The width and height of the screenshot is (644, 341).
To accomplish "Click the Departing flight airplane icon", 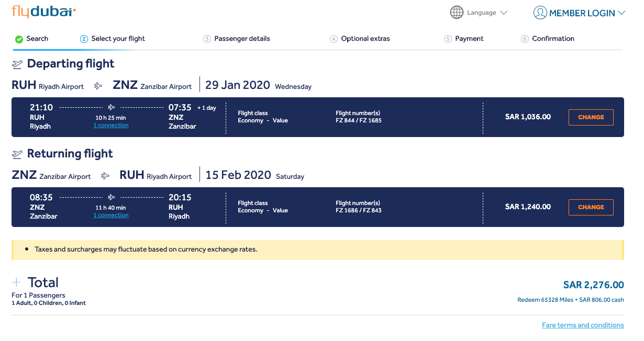I will (x=17, y=64).
